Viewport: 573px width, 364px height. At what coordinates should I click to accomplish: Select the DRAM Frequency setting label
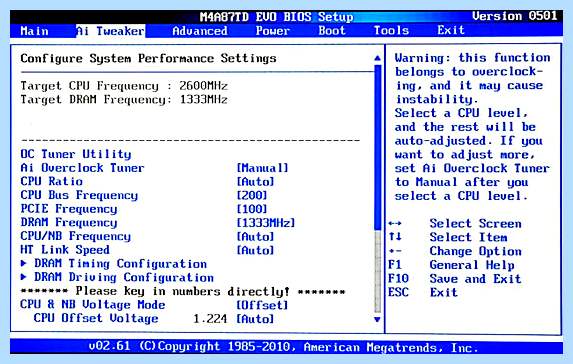pyautogui.click(x=69, y=223)
